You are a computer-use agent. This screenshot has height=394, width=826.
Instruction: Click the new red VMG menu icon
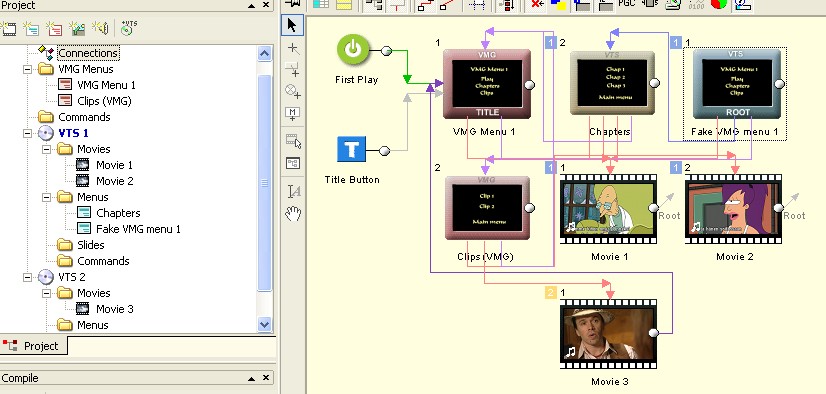point(54,28)
